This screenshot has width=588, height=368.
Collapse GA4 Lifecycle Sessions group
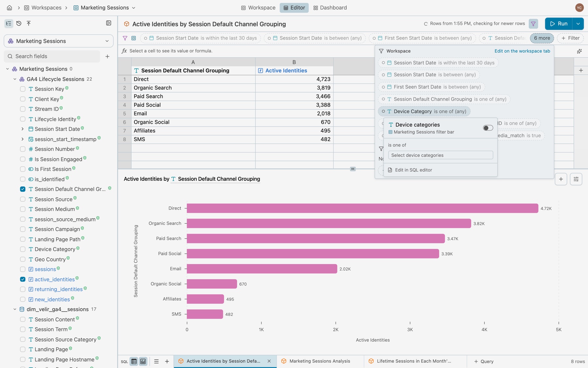pos(15,79)
